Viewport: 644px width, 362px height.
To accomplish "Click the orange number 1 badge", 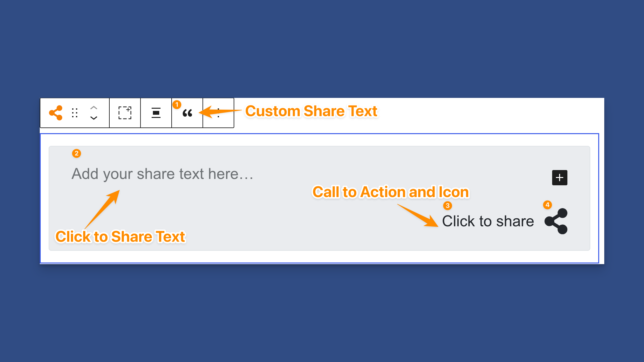I will pyautogui.click(x=177, y=105).
